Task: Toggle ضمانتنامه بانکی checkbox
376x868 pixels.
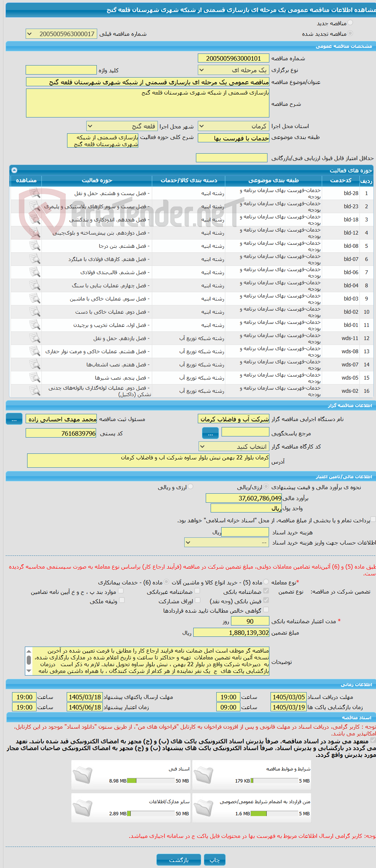Action: 266,591
